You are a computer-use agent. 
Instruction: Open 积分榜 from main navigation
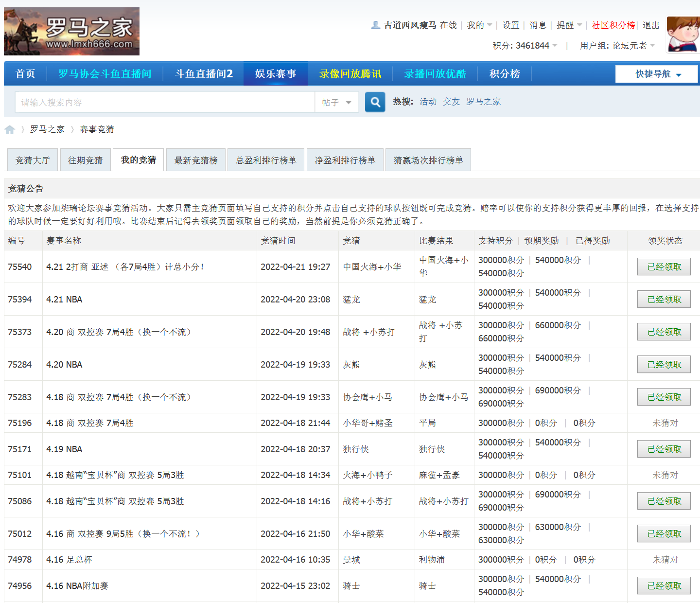tap(505, 74)
